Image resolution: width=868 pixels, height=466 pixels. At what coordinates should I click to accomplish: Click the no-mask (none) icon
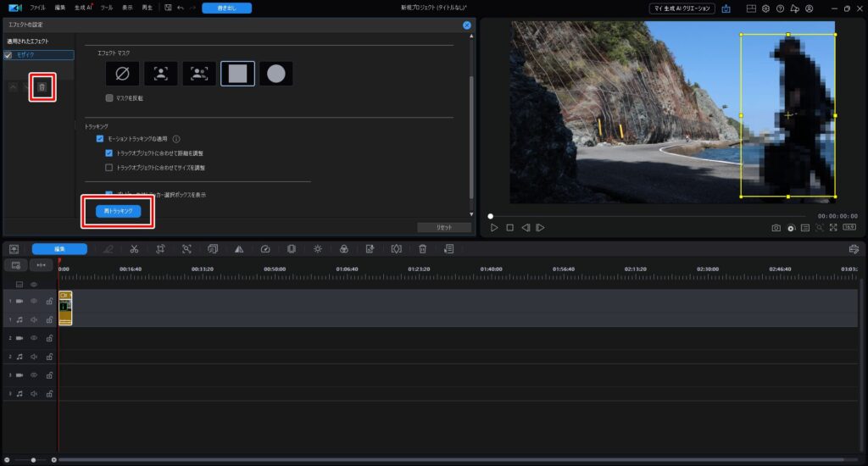click(x=122, y=74)
